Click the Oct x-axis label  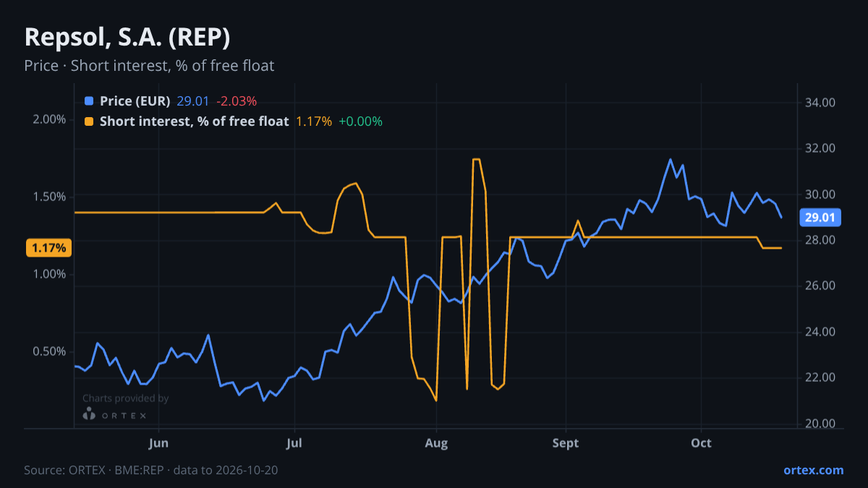701,443
